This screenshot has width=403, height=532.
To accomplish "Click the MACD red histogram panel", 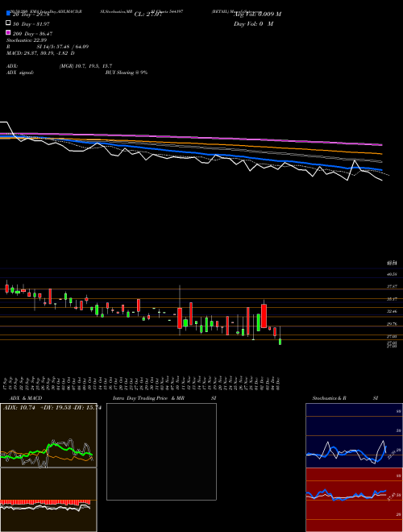I will click(x=48, y=500).
